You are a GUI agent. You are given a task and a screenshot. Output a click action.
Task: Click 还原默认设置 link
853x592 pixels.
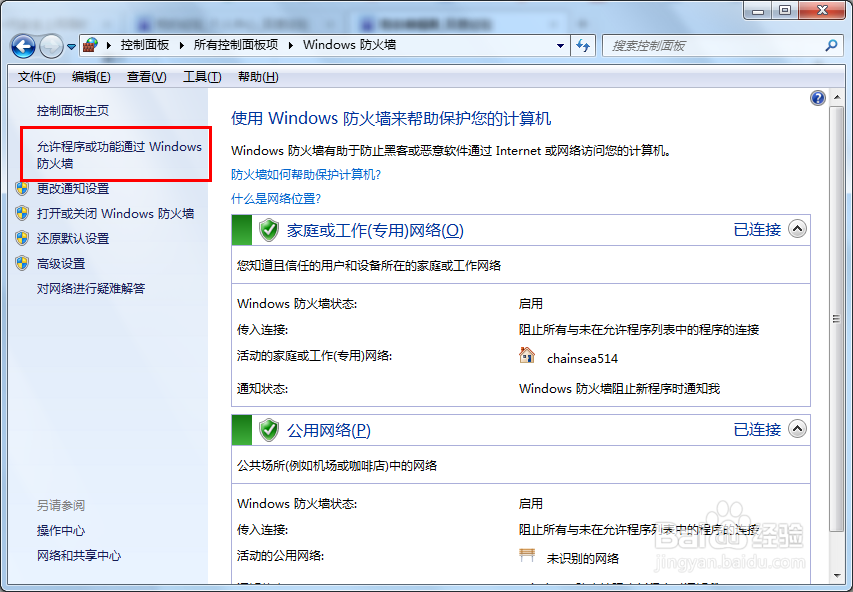coord(73,238)
